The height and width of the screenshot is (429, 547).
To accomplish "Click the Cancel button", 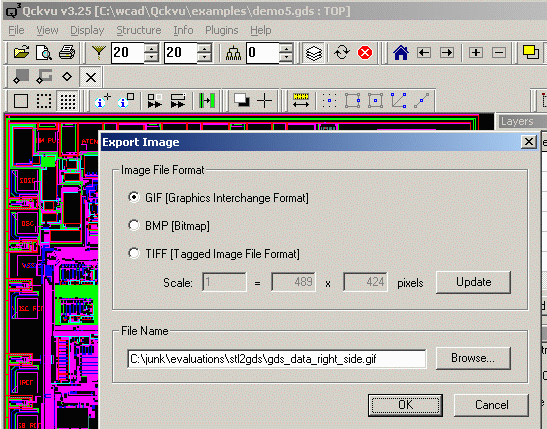I will (491, 405).
